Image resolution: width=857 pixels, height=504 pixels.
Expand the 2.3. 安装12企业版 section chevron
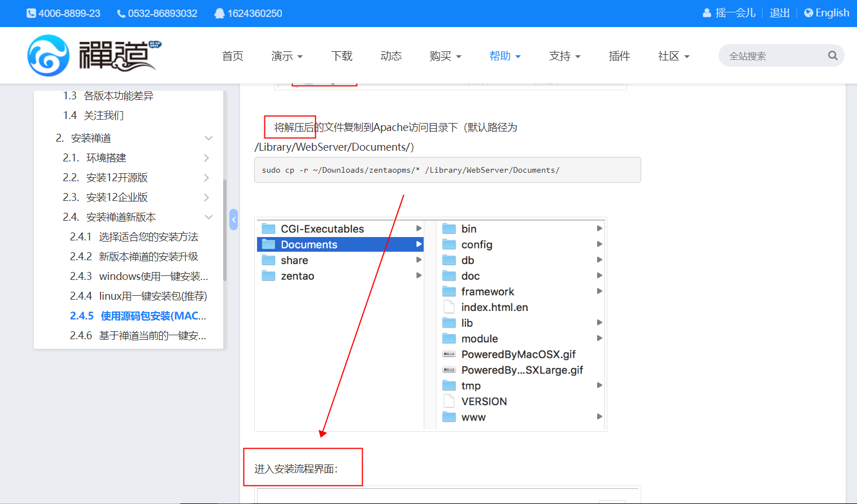point(207,198)
